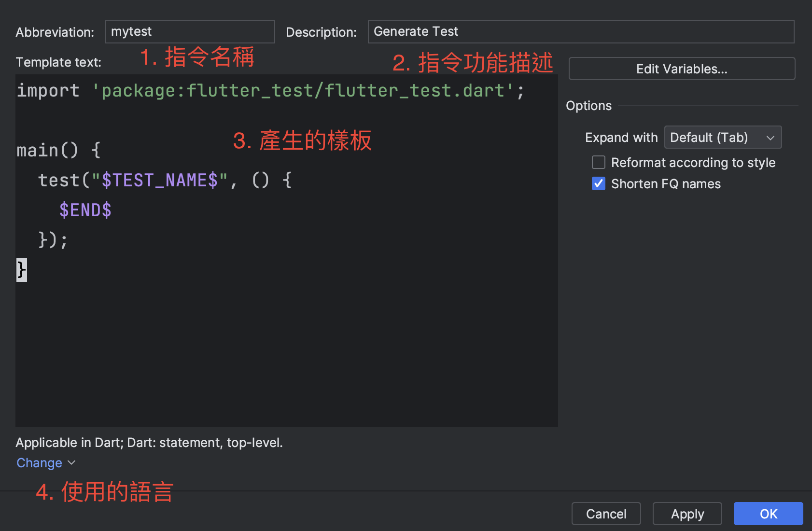Click the Description field with Generate Test

[580, 32]
